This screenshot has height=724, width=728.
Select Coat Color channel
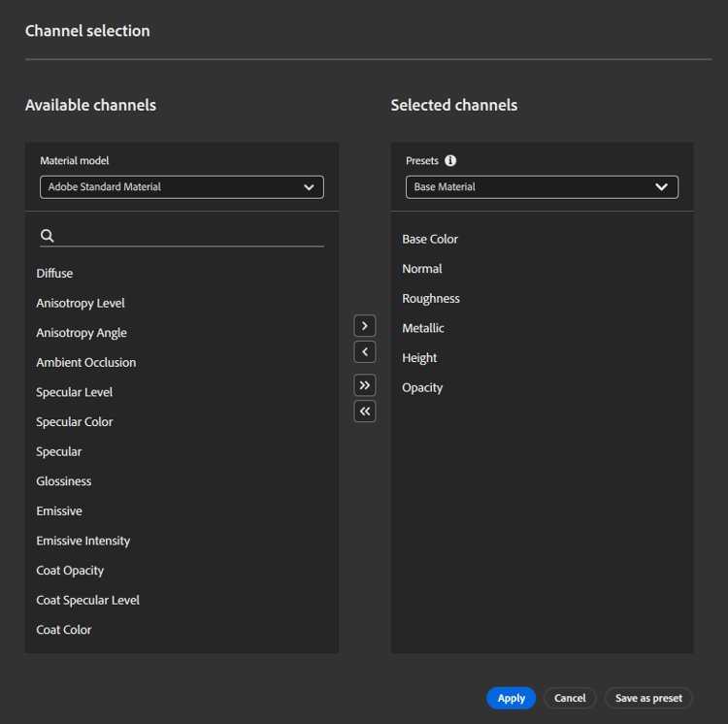click(64, 630)
